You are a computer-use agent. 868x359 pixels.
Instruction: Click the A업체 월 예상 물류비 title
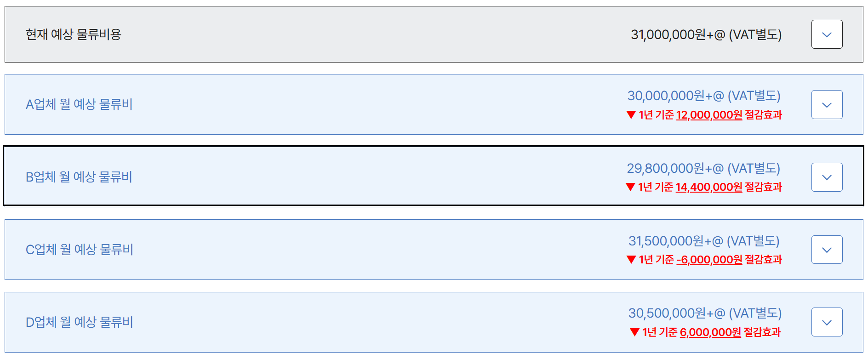79,104
